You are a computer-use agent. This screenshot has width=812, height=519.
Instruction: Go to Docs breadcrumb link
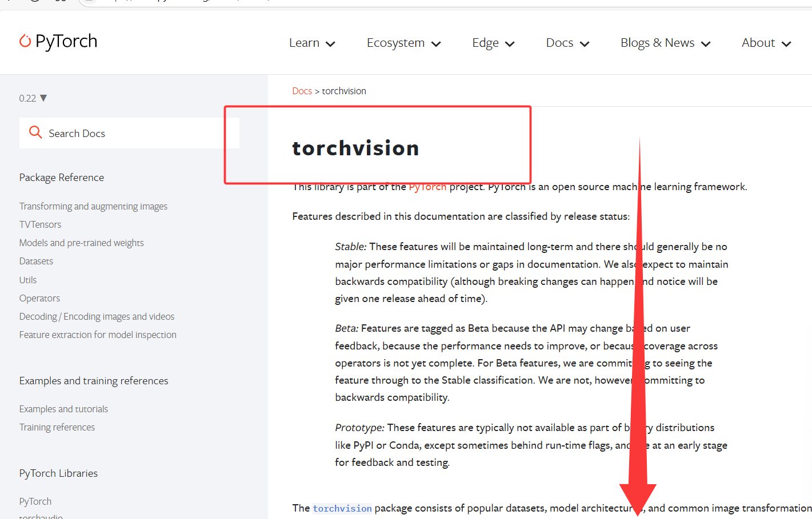tap(302, 91)
